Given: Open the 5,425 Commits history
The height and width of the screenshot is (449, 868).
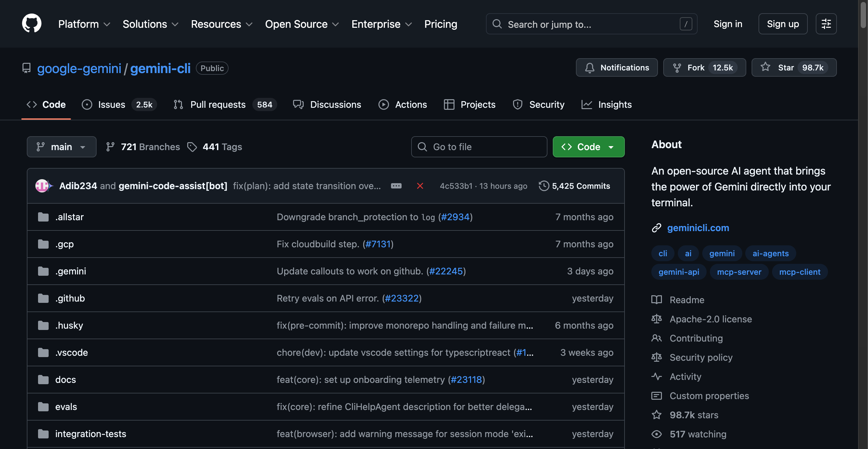Looking at the screenshot, I should tap(575, 186).
